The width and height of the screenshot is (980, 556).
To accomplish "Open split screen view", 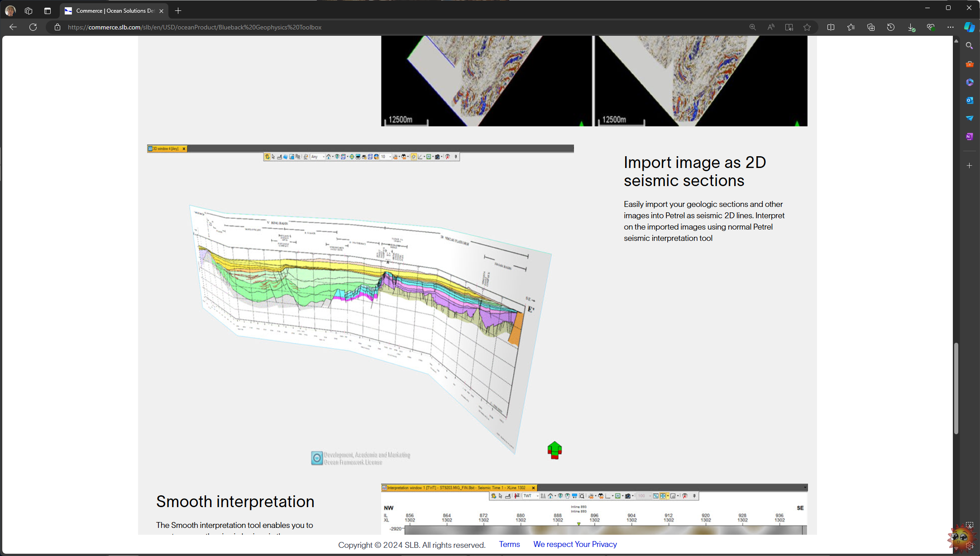I will [x=831, y=27].
